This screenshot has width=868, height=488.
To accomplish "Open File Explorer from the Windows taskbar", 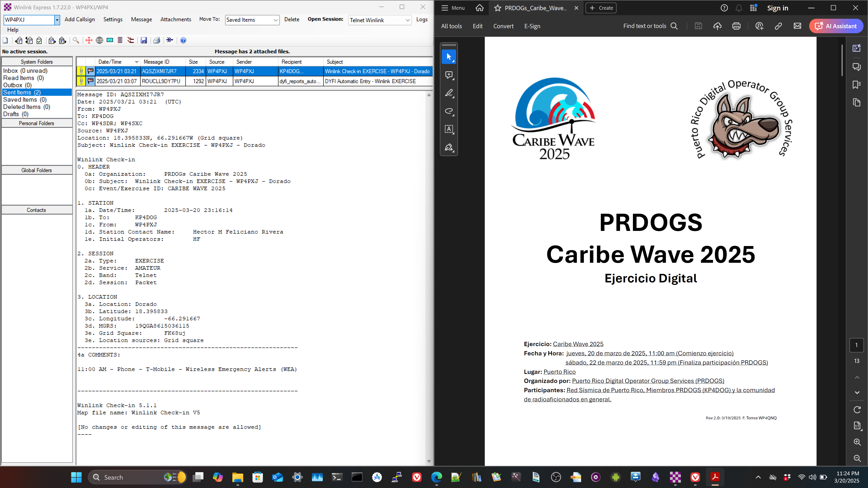I will pyautogui.click(x=238, y=477).
